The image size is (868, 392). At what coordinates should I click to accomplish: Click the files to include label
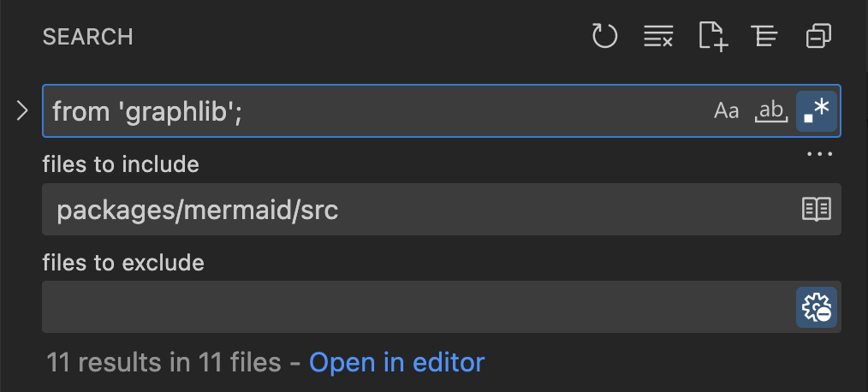tap(121, 164)
